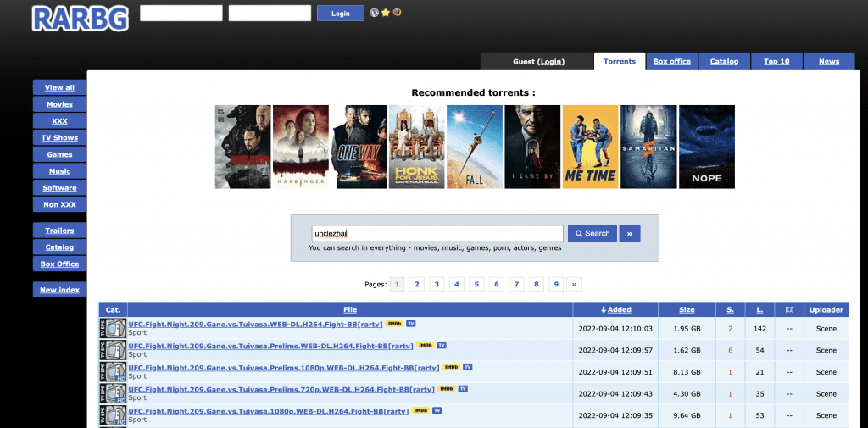Click the IMDb badge on the Prelims.1080p row
The image size is (868, 428).
coord(451,366)
